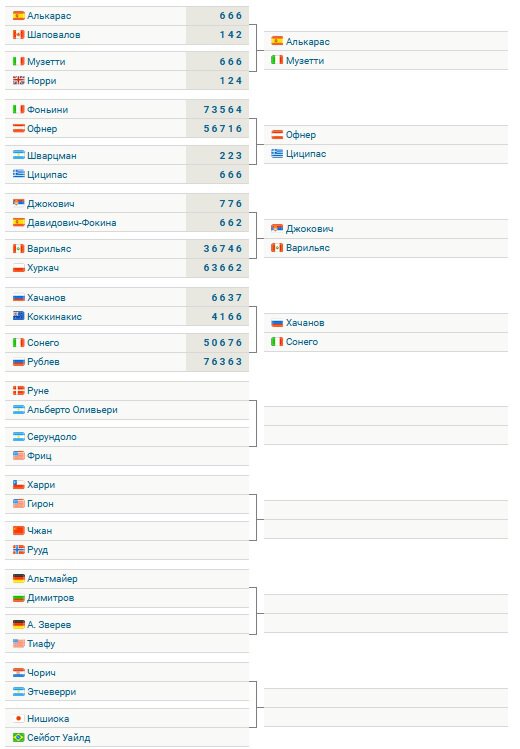
Task: Click the Australian flag beside Коккинакис
Action: pos(19,316)
